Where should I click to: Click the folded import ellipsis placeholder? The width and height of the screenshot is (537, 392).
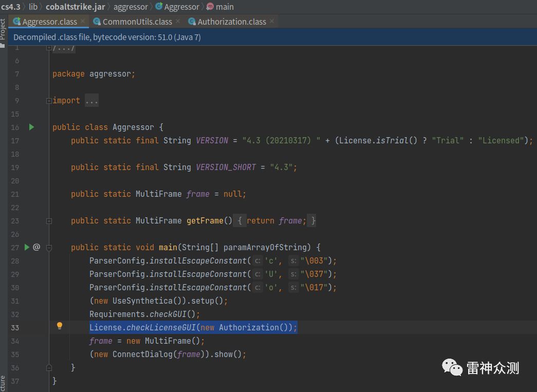point(91,100)
